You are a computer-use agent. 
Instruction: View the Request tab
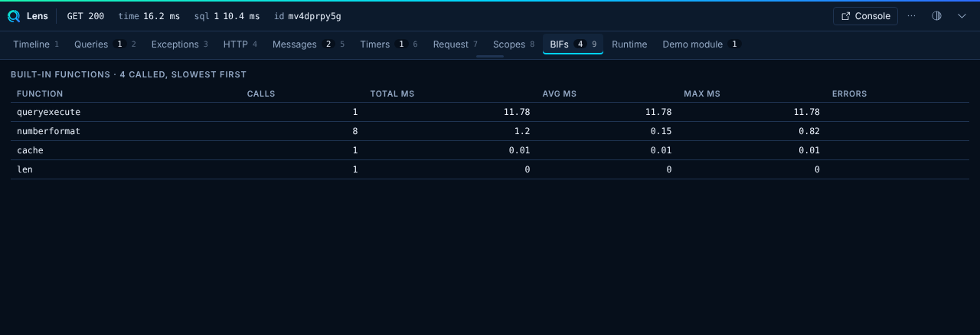click(x=455, y=44)
